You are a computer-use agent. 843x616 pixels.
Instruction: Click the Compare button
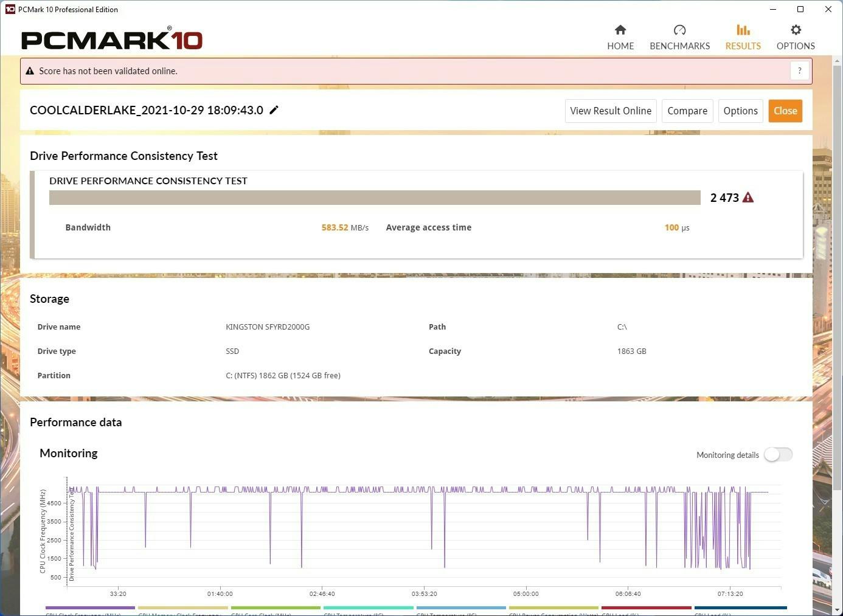(x=687, y=111)
